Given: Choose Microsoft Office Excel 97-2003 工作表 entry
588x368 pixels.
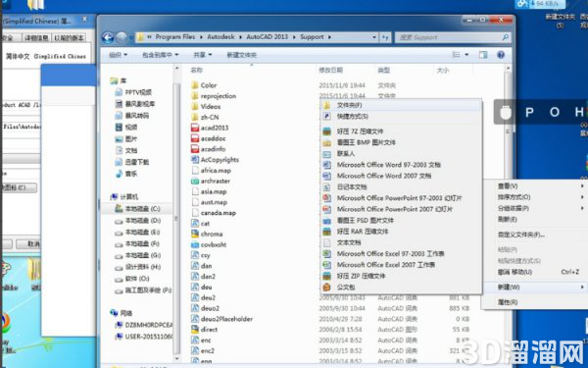Looking at the screenshot, I should point(401,254).
